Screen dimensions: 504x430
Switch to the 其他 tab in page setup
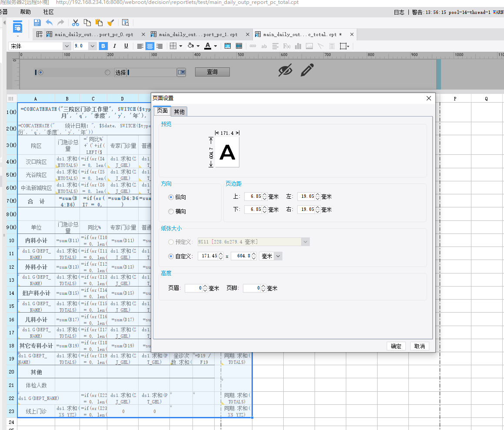179,112
